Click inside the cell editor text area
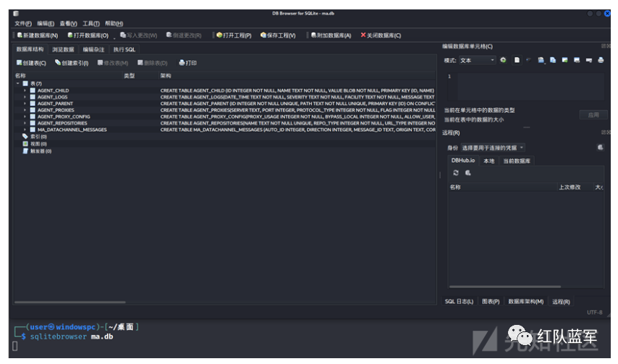Image resolution: width=618 pixels, height=364 pixels. pos(531,86)
